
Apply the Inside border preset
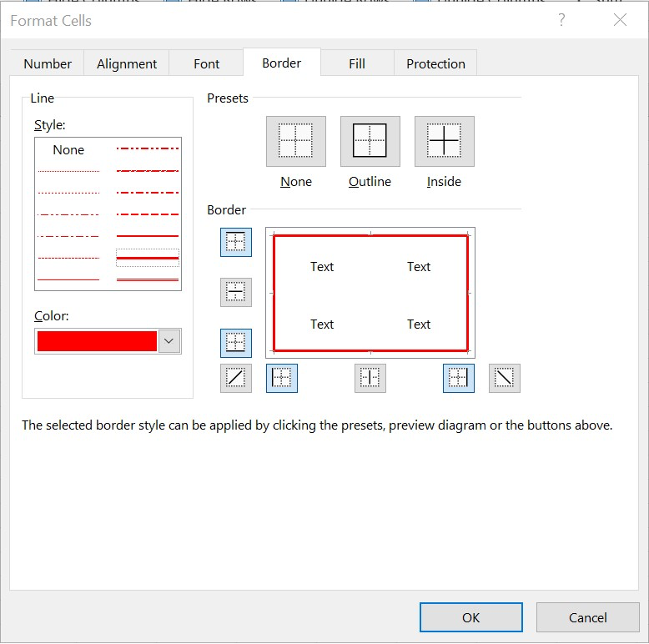(x=444, y=141)
